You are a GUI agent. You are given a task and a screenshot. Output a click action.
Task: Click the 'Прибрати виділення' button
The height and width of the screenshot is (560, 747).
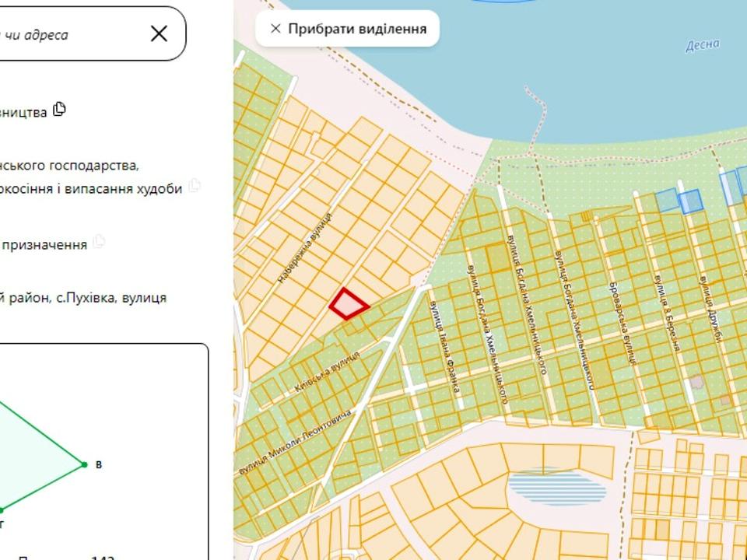[347, 29]
